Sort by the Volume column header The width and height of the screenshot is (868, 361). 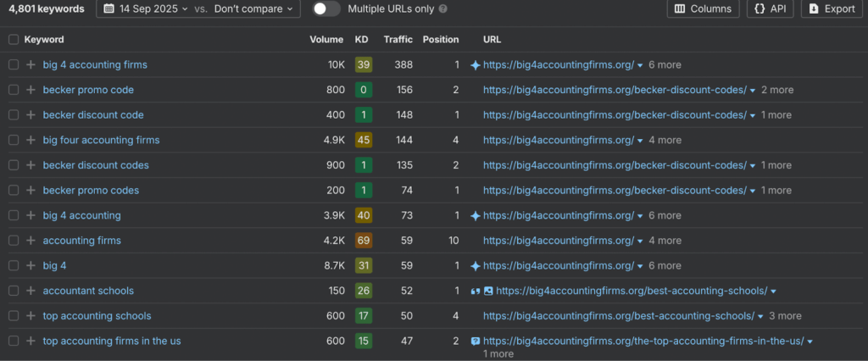[326, 40]
